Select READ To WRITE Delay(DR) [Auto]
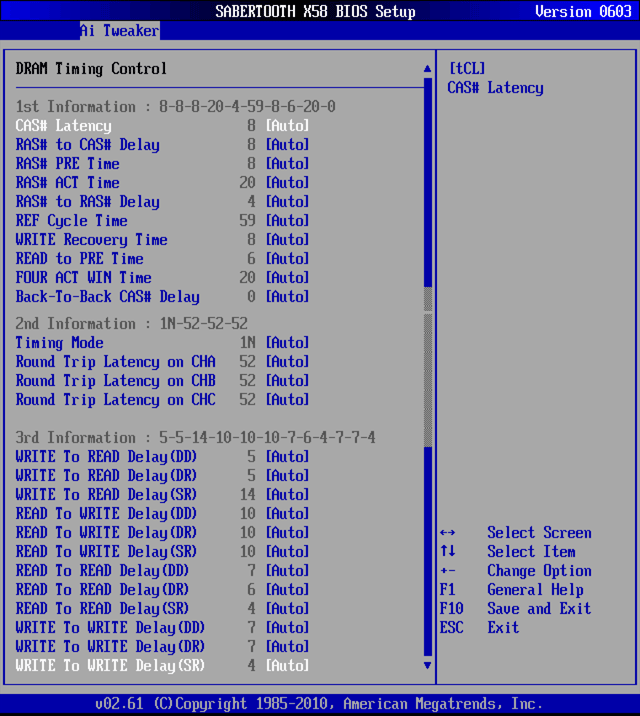This screenshot has width=640, height=716. pyautogui.click(x=287, y=532)
